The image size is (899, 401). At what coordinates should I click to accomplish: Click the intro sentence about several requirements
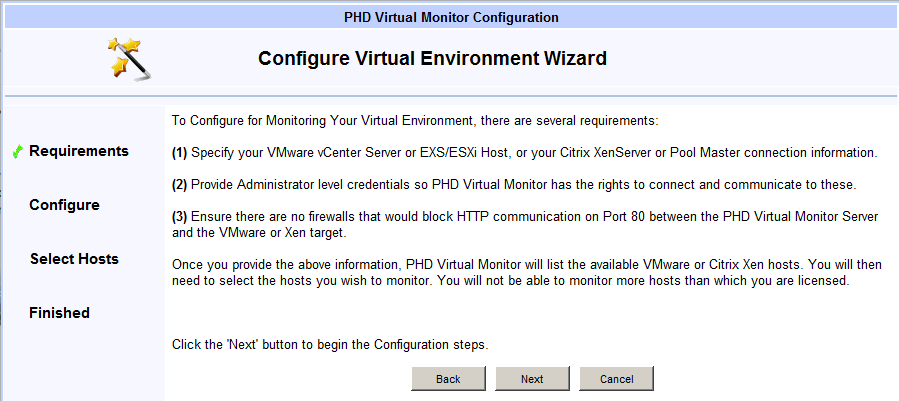tap(415, 121)
